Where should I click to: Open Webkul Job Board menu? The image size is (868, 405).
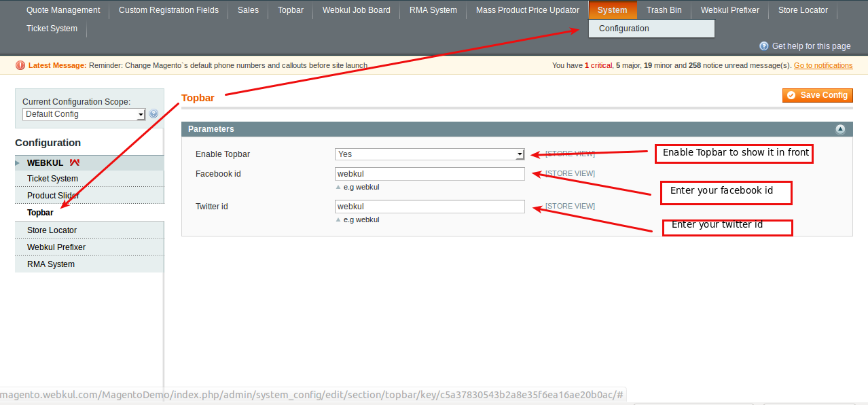pyautogui.click(x=357, y=10)
